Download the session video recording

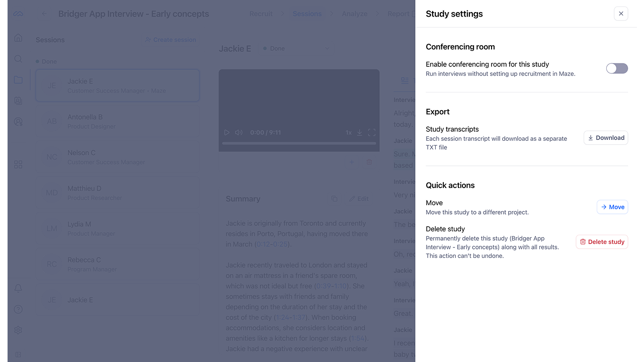[360, 133]
